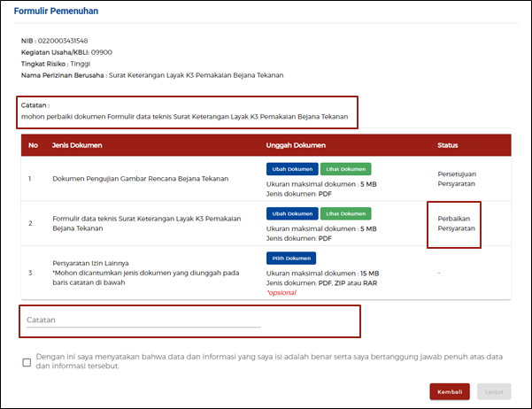532x409 pixels.
Task: Click the Persetujuan Persyaratan status text
Action: 457,178
